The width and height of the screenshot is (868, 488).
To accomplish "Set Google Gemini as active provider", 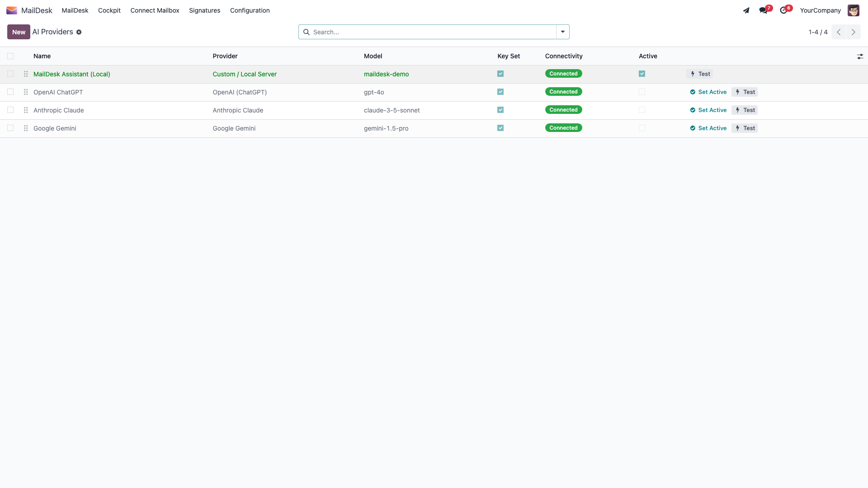I will tap(708, 128).
